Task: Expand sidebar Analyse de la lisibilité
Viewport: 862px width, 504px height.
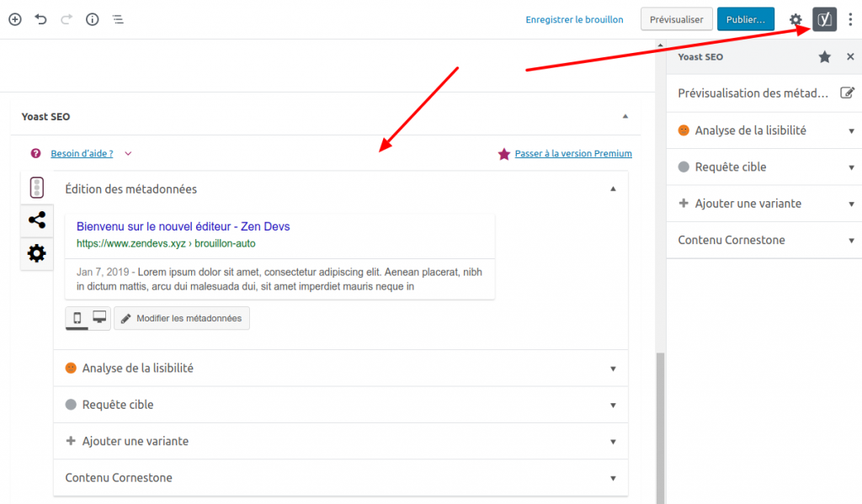Action: point(764,130)
